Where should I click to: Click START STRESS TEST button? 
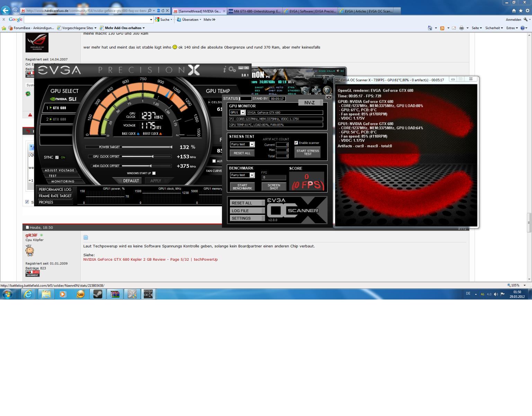308,152
